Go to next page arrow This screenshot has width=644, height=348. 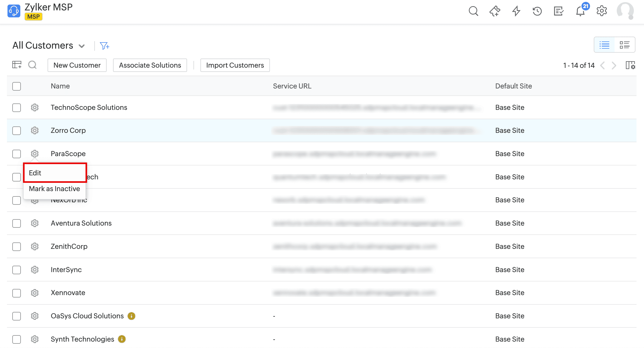614,65
